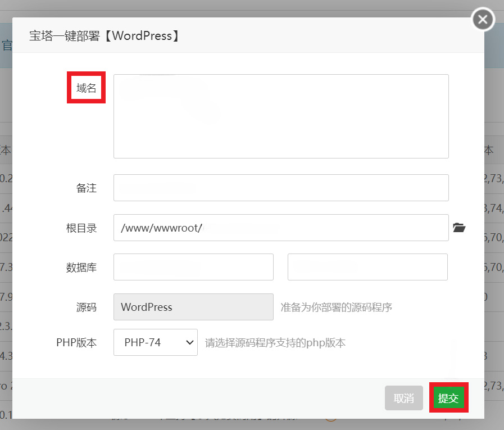Click the 根目录 path input field

point(281,228)
